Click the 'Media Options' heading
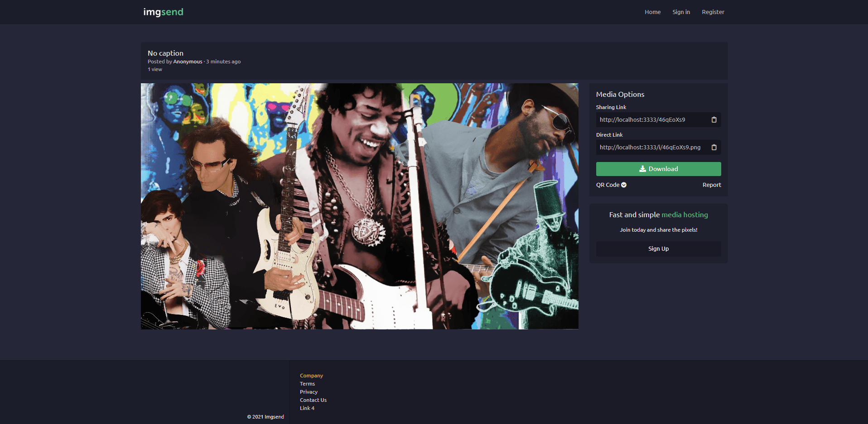This screenshot has width=868, height=424. (620, 95)
